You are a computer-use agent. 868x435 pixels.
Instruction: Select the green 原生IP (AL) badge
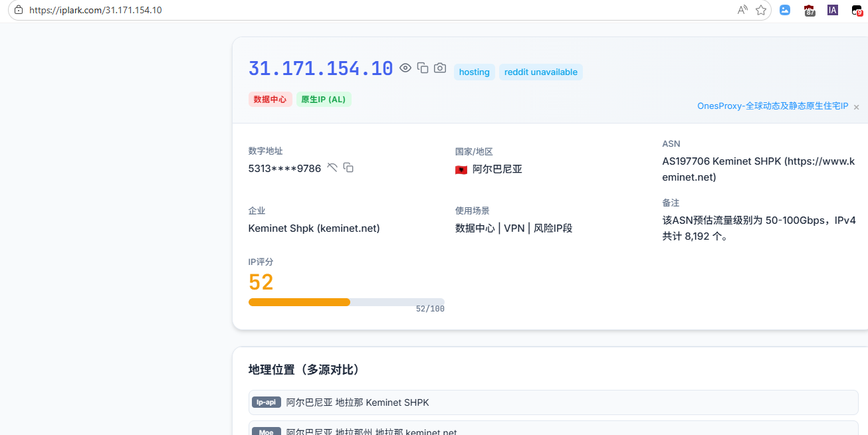pos(324,100)
